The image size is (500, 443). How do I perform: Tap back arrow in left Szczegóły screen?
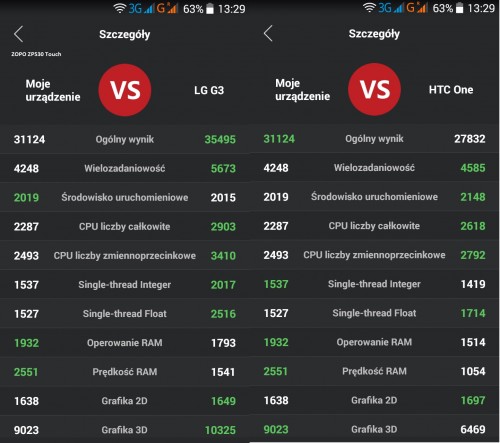tap(19, 34)
